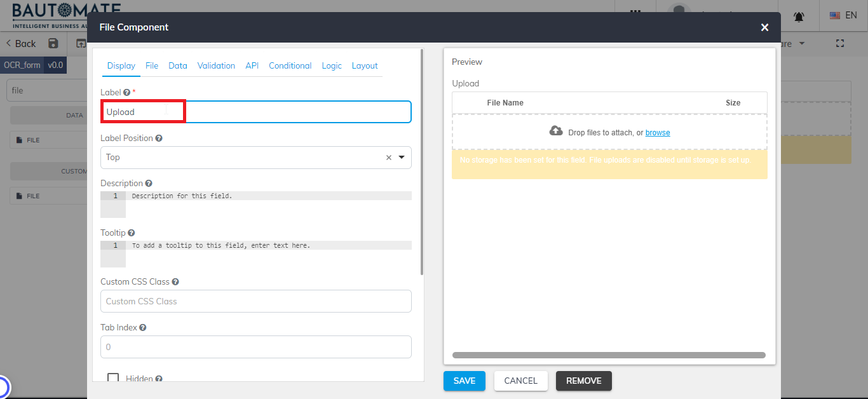Click the Custom CSS Class help icon
868x399 pixels.
coord(175,282)
